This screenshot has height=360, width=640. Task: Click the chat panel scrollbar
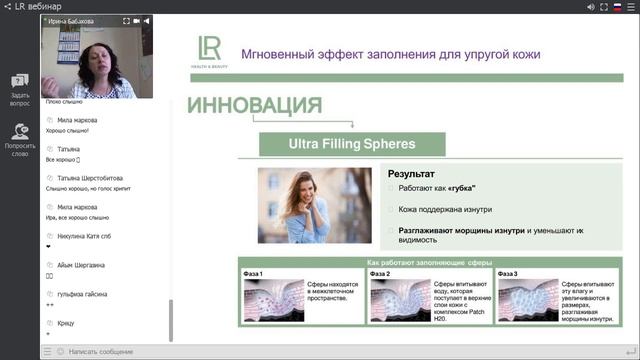click(x=171, y=321)
